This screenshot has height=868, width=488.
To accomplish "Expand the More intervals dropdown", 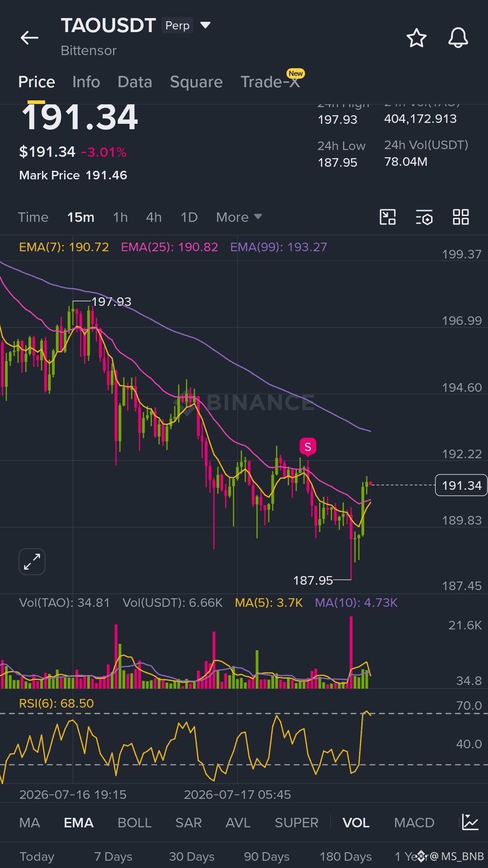I will coord(239,217).
